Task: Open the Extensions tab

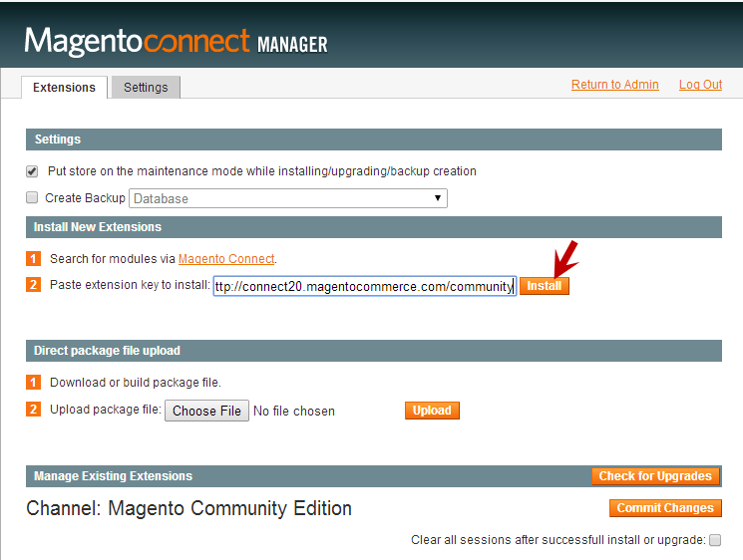Action: 64,88
